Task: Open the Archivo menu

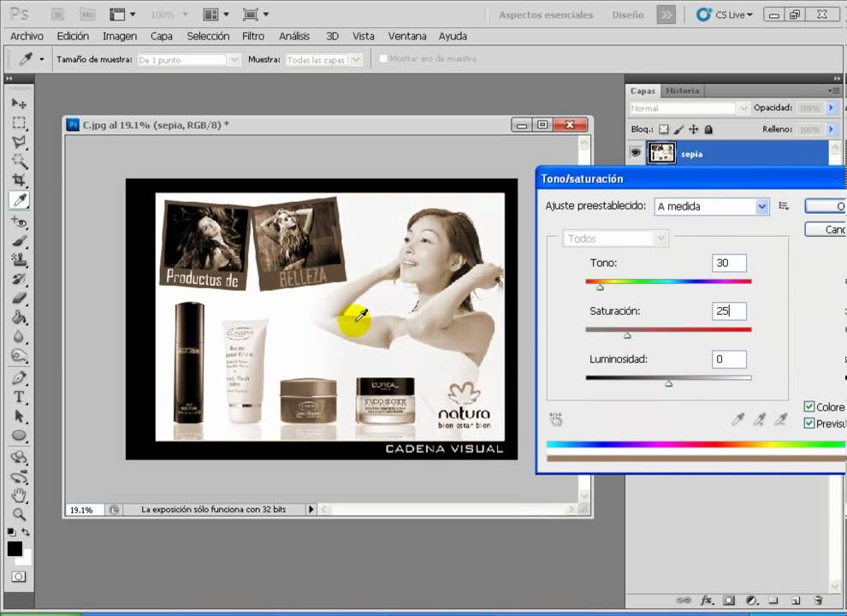Action: (27, 36)
